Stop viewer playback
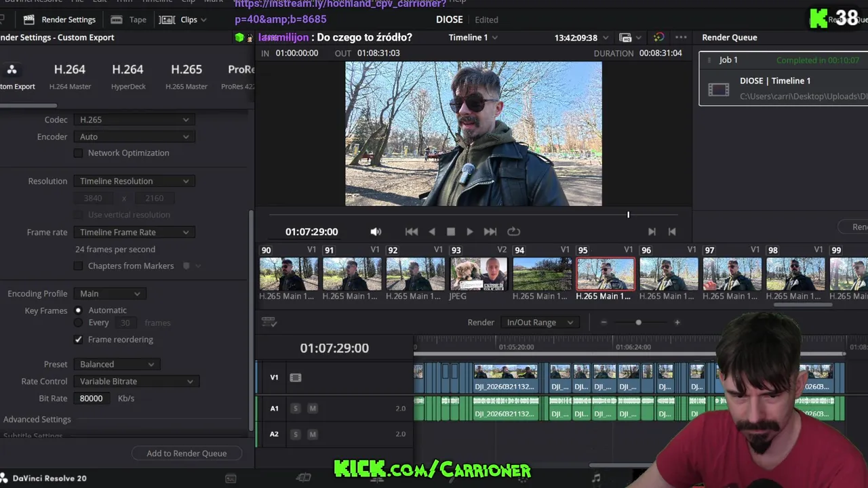Screen dimensions: 868x488 [x=451, y=232]
